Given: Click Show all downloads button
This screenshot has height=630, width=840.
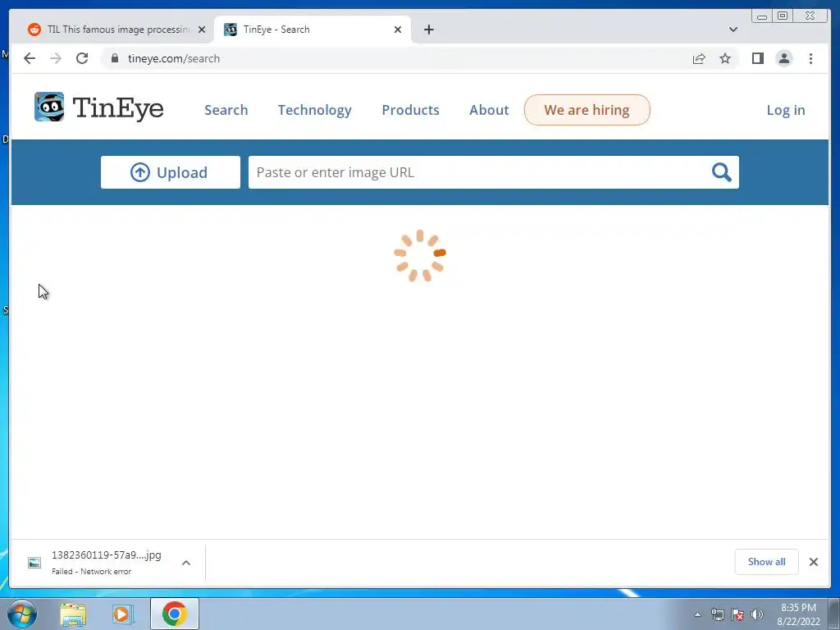Looking at the screenshot, I should point(767,561).
